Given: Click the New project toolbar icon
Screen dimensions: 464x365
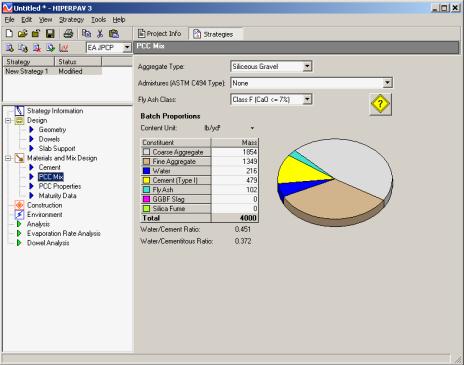Looking at the screenshot, I should click(x=9, y=33).
